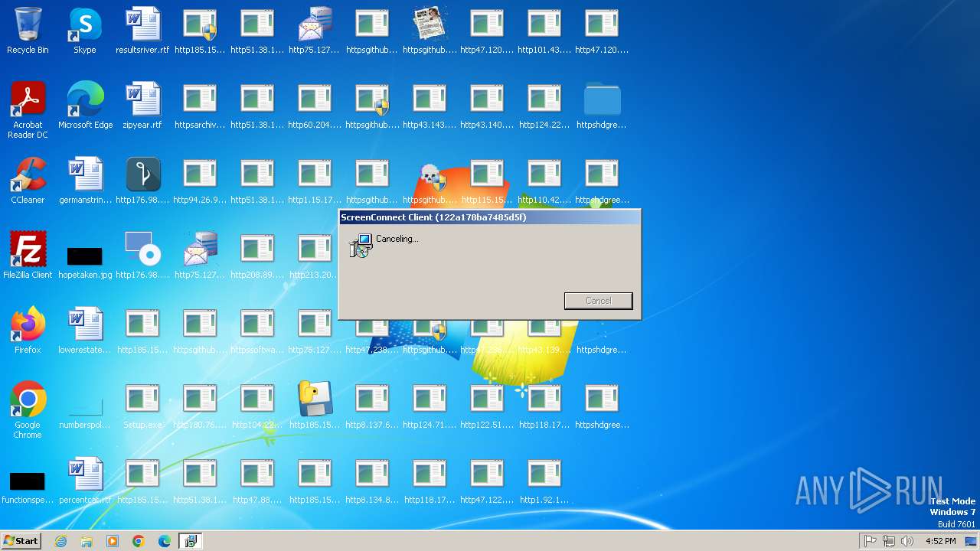The height and width of the screenshot is (551, 980).
Task: Open the Recycle Bin desktop icon
Action: click(28, 31)
